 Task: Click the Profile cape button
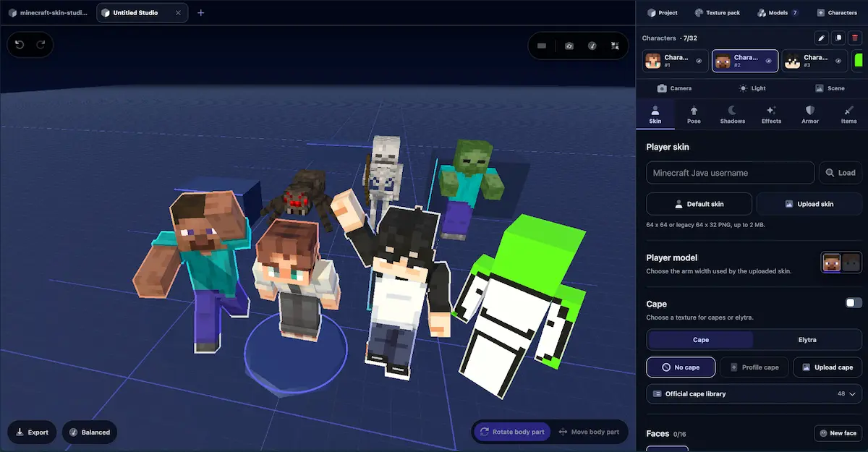coord(754,367)
